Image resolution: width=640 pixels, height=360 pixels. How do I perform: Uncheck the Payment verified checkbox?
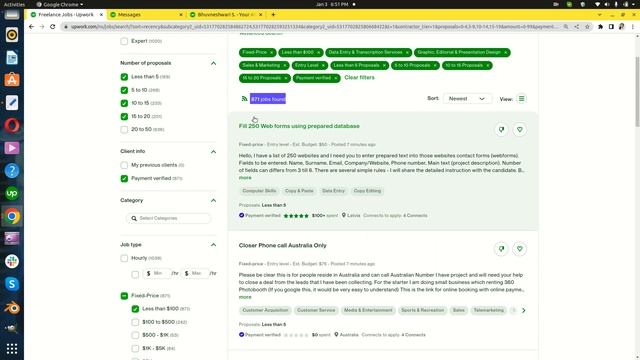(x=124, y=178)
